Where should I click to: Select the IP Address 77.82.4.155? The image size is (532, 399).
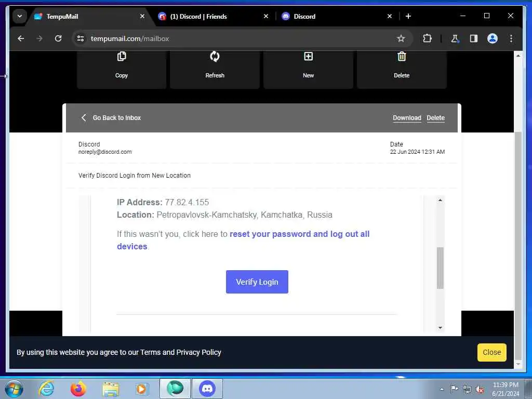[187, 203]
